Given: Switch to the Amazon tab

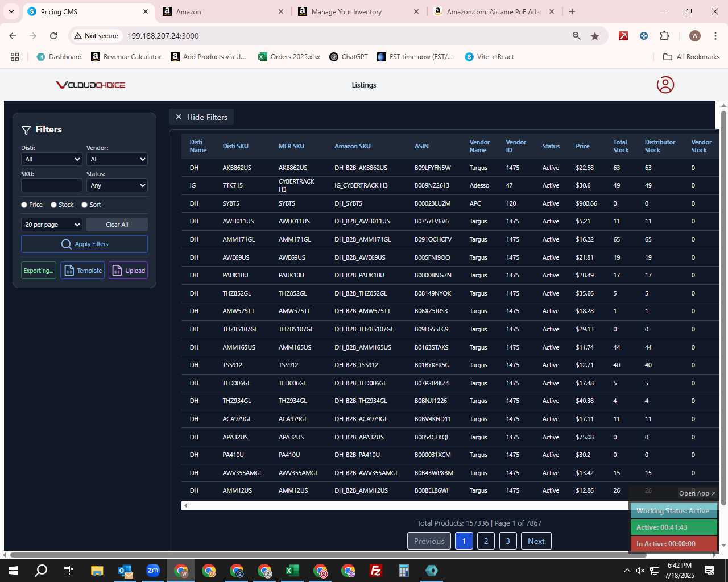Looking at the screenshot, I should 222,11.
